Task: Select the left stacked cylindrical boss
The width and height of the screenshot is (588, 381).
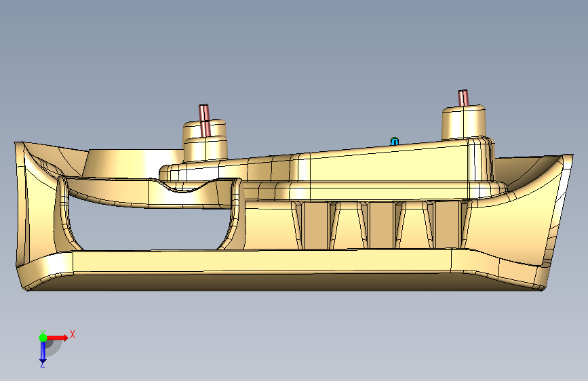Action: [205, 140]
